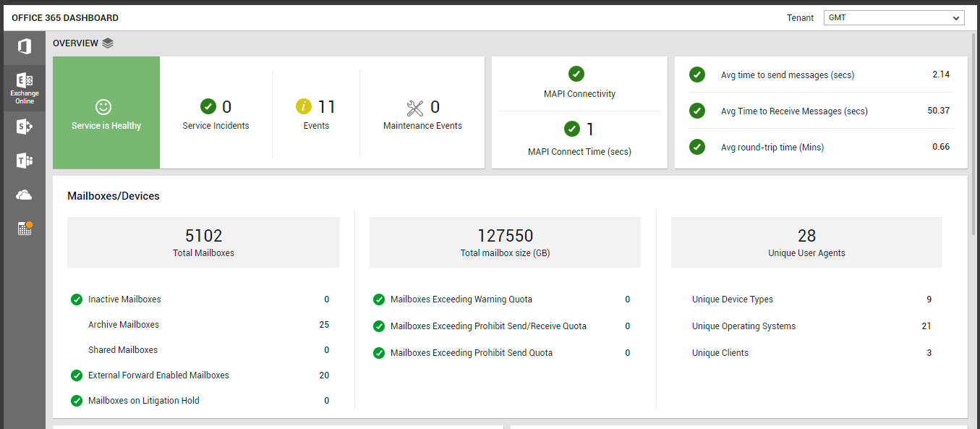Click the MAPI Connect Time check icon

tap(572, 129)
